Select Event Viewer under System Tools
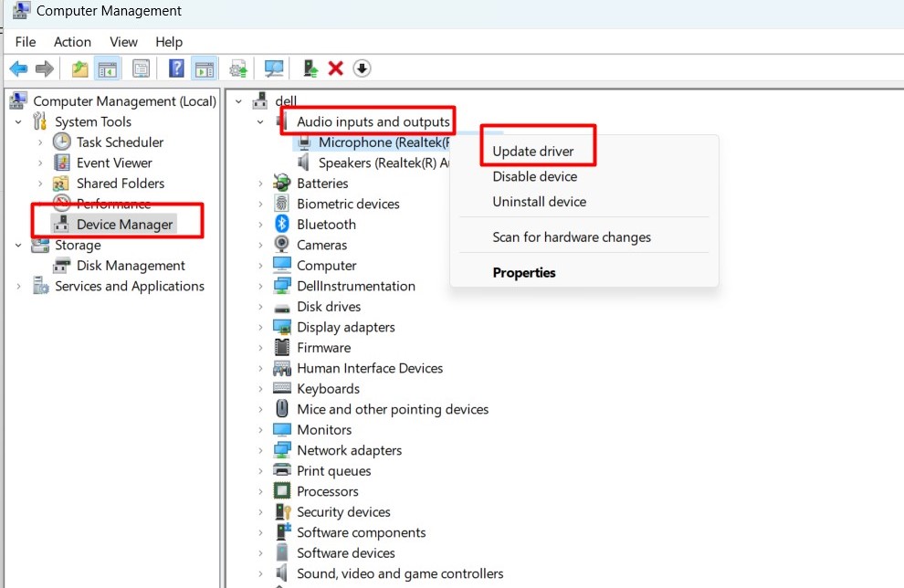The image size is (904, 588). coord(114,163)
